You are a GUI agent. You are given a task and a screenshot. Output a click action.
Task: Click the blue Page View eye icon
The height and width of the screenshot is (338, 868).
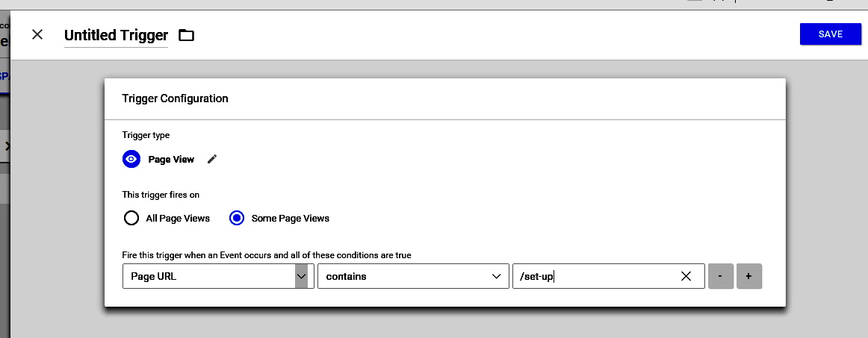[x=131, y=159]
